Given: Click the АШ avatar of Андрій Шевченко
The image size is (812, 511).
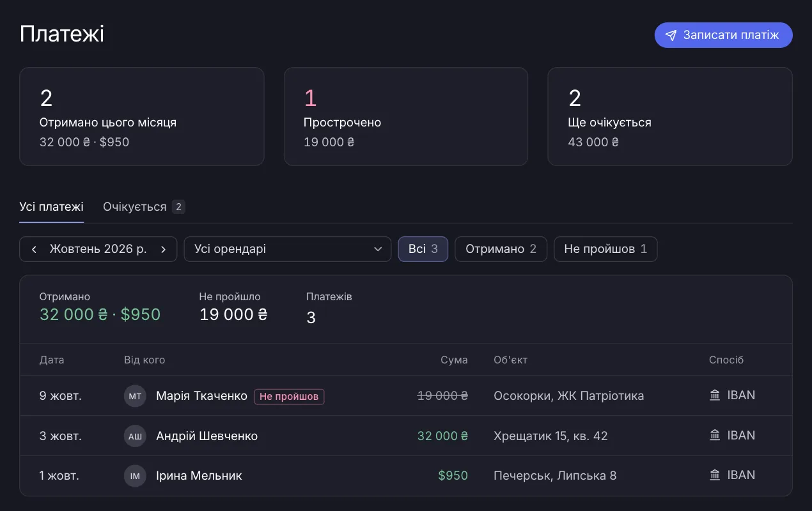Looking at the screenshot, I should (x=135, y=436).
